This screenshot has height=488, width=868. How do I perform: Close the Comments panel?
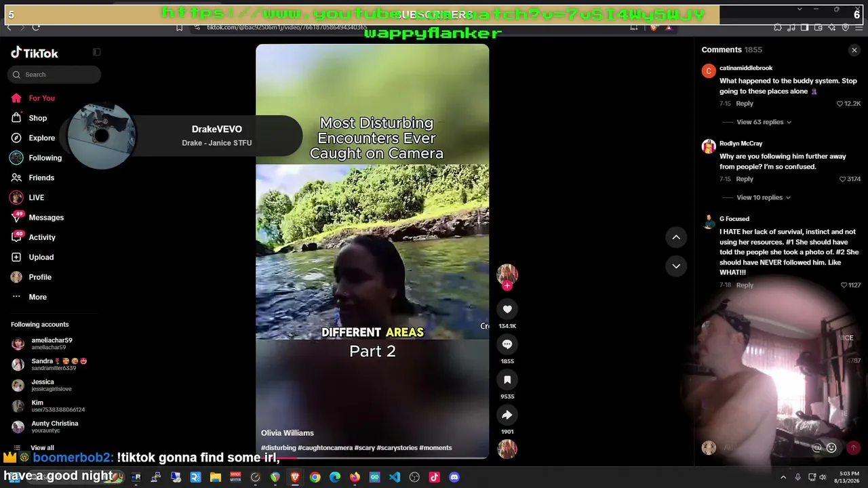coord(854,50)
